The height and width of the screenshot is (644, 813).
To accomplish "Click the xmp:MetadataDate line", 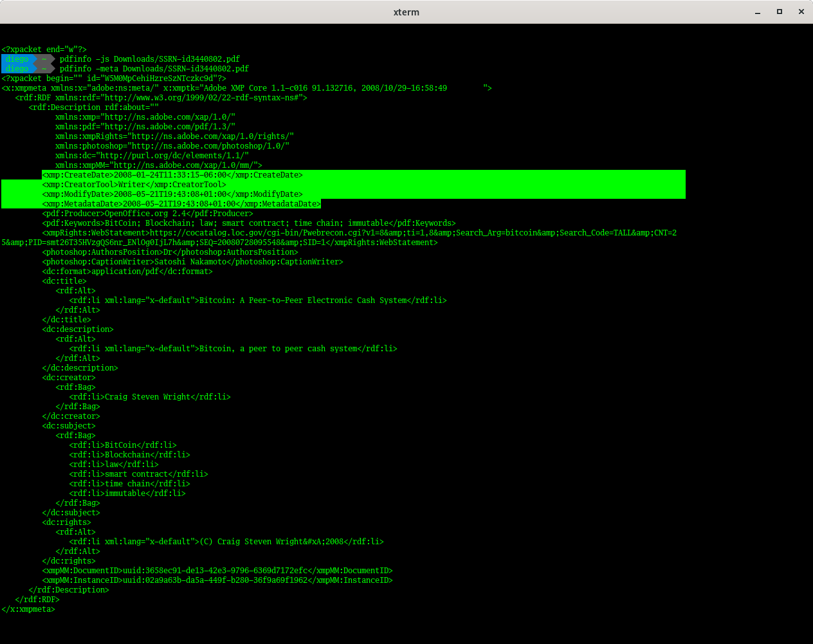I will (181, 204).
